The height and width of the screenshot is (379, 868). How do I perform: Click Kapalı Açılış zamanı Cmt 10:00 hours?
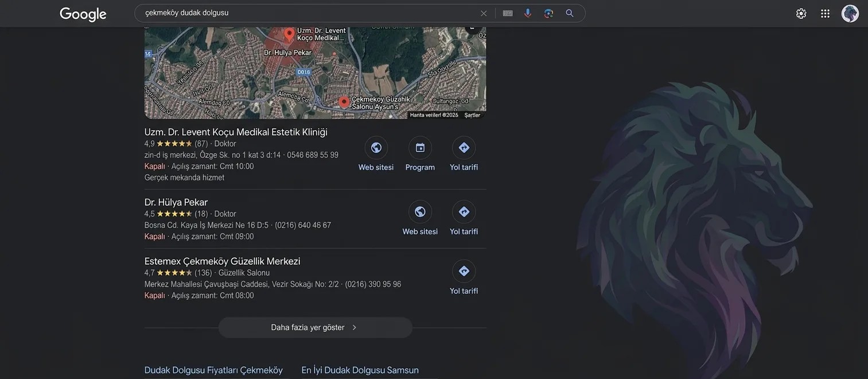(x=199, y=167)
